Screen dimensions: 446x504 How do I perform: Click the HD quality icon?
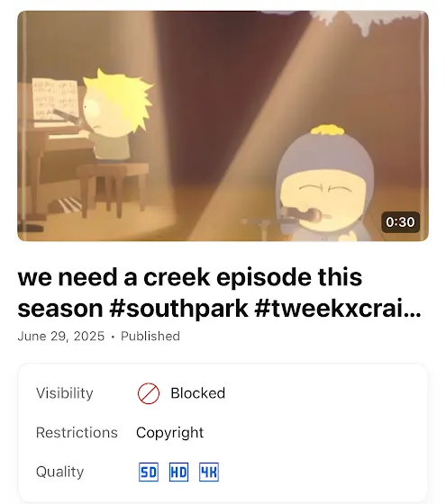(178, 472)
